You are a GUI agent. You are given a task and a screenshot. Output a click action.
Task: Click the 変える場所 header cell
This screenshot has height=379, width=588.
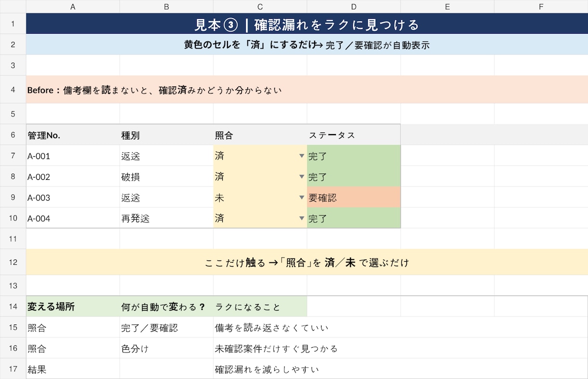(73, 307)
